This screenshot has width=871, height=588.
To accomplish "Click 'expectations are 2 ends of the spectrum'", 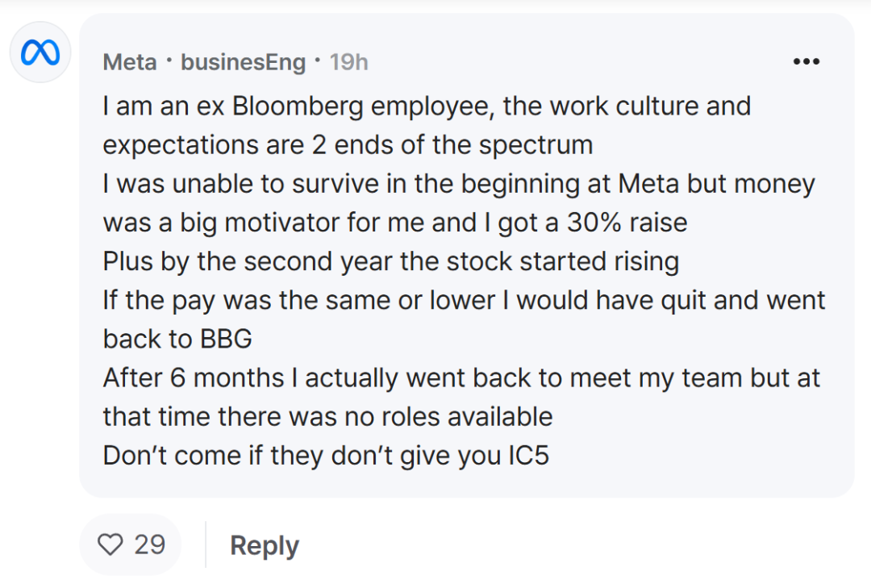I will pyautogui.click(x=348, y=146).
